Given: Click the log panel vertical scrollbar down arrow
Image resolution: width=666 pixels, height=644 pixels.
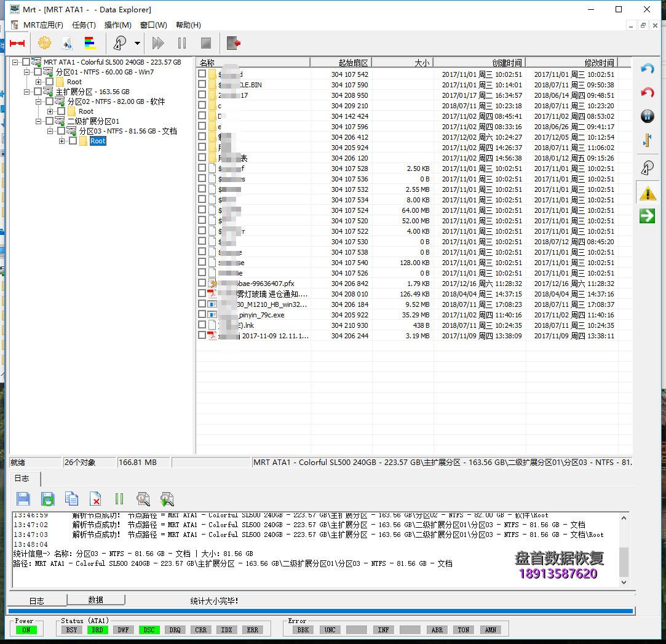Looking at the screenshot, I should tap(624, 582).
